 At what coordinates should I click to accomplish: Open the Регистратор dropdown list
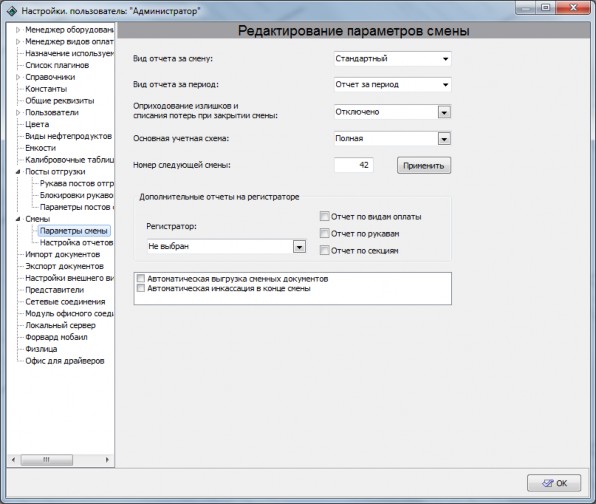tap(227, 247)
